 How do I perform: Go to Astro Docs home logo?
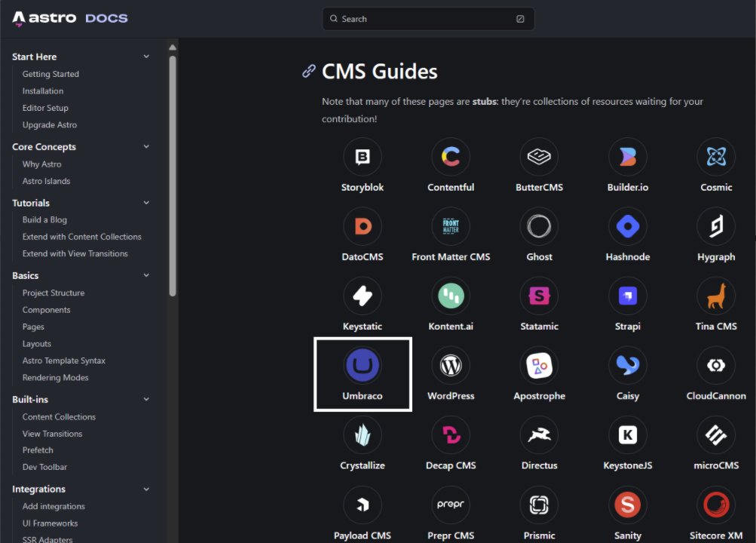point(70,18)
